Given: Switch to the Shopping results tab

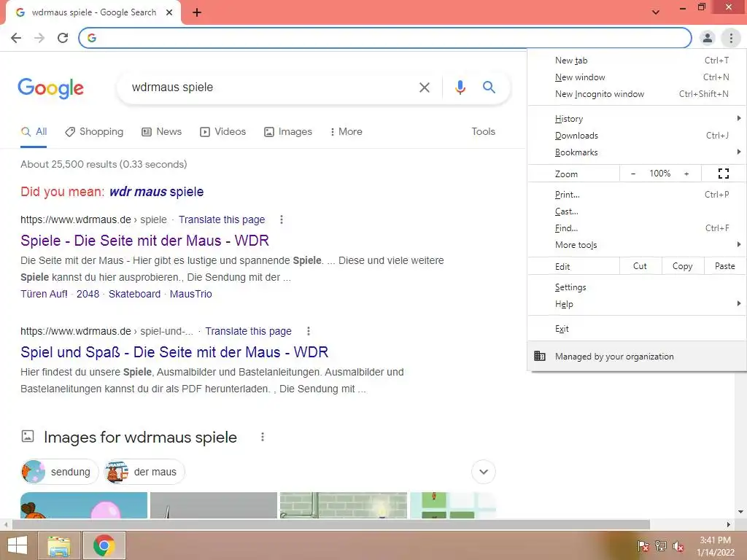Looking at the screenshot, I should pyautogui.click(x=94, y=131).
